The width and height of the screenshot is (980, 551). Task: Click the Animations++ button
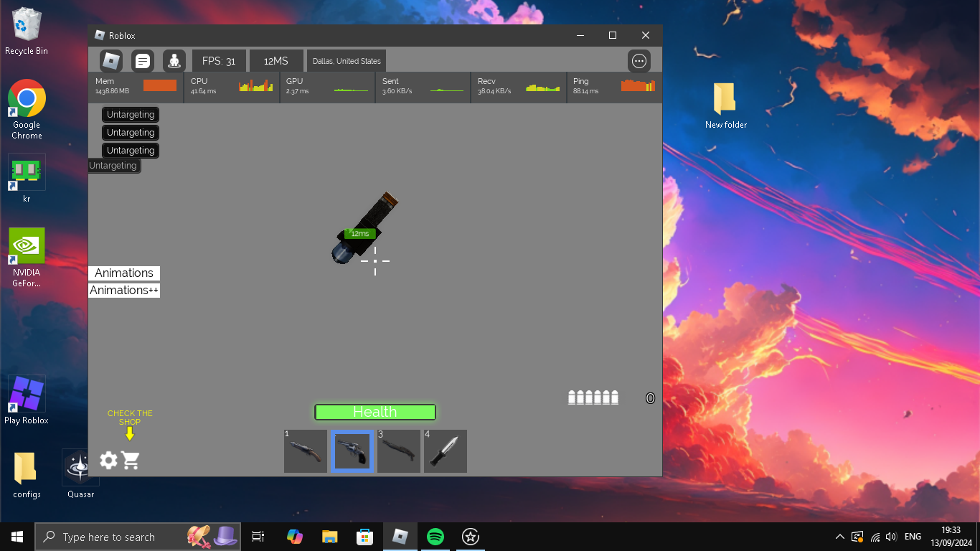pos(124,291)
